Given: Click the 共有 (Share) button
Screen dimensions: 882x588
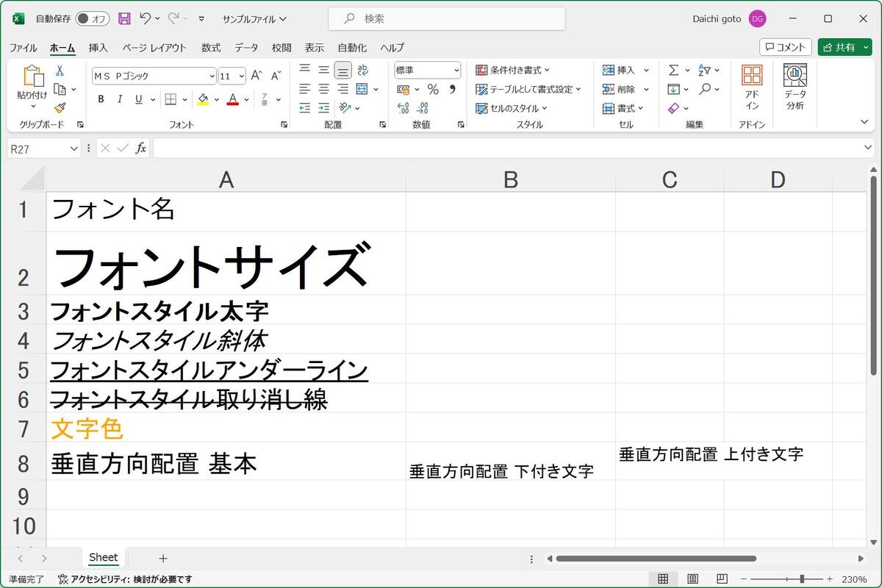Looking at the screenshot, I should [845, 47].
